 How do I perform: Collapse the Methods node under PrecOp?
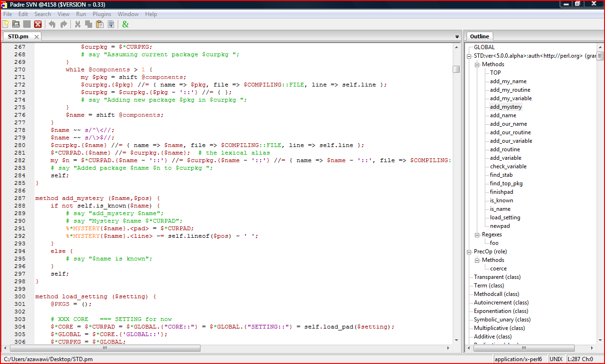click(x=477, y=260)
